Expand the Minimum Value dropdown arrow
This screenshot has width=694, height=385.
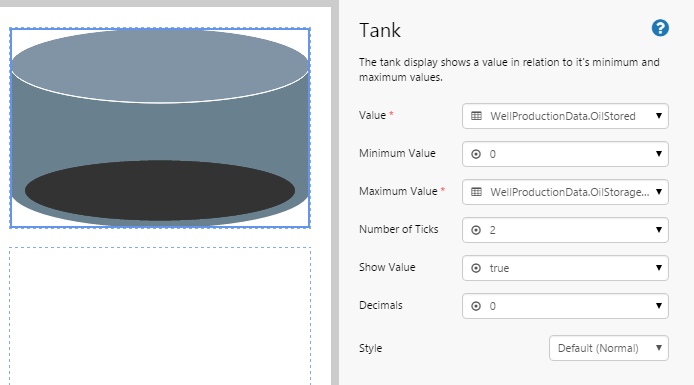point(659,154)
